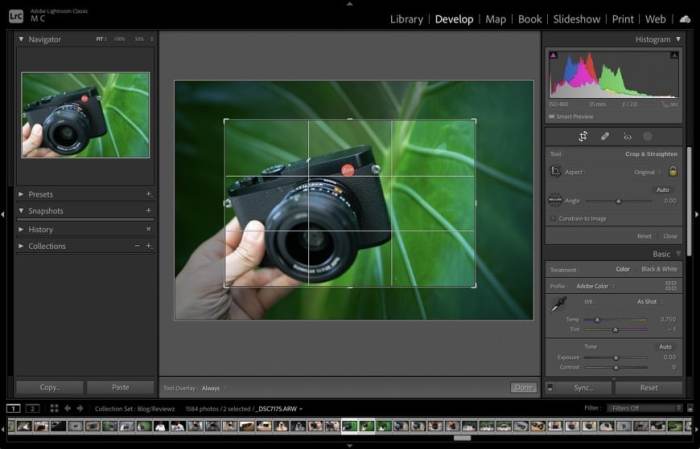Click the Lrc application logo
Image resolution: width=700 pixels, height=449 pixels.
(x=16, y=17)
